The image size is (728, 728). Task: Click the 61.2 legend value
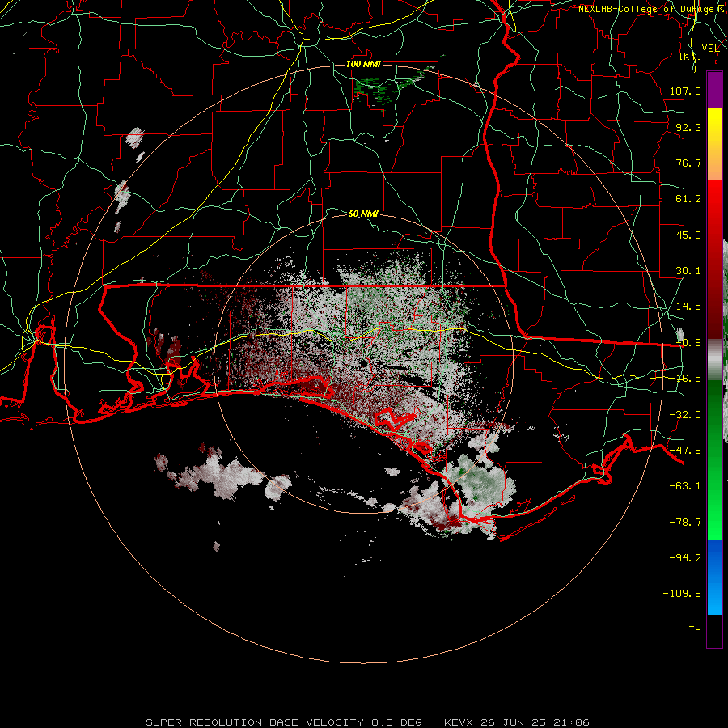(688, 199)
